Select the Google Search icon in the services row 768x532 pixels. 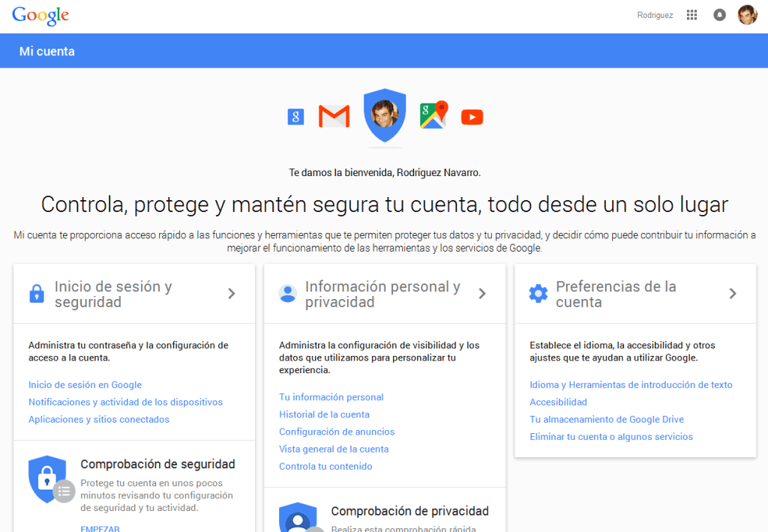coord(295,116)
